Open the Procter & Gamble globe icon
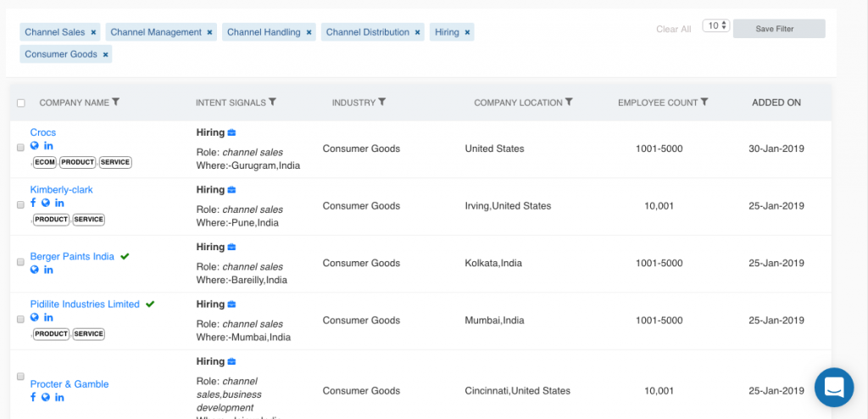The image size is (868, 419). click(46, 397)
